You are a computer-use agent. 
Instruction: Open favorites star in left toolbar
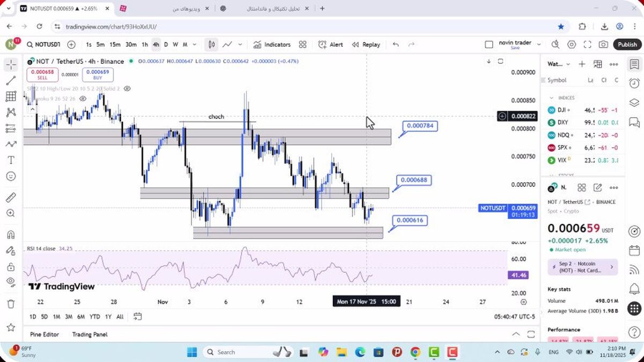[11, 327]
